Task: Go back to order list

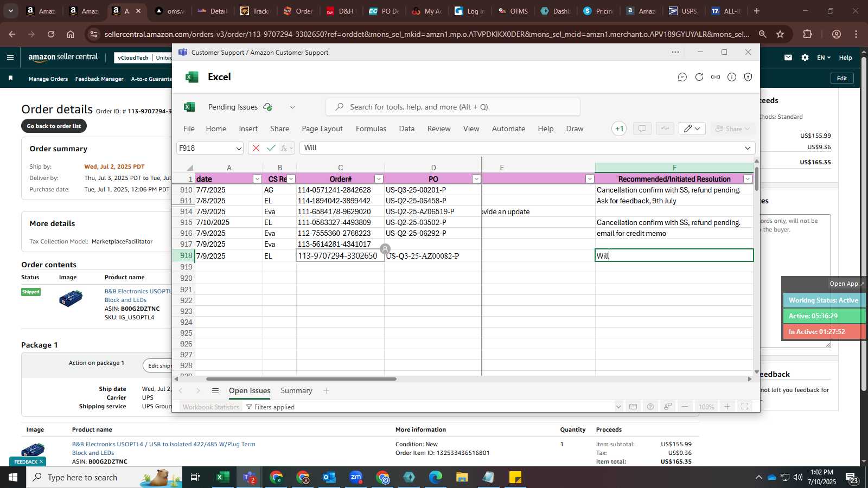Action: [54, 126]
